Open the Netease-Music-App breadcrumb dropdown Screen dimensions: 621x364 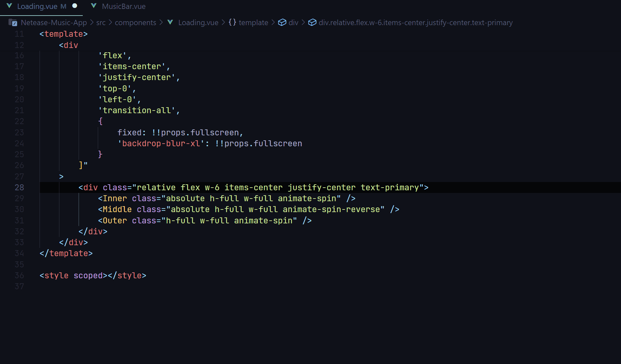point(54,22)
